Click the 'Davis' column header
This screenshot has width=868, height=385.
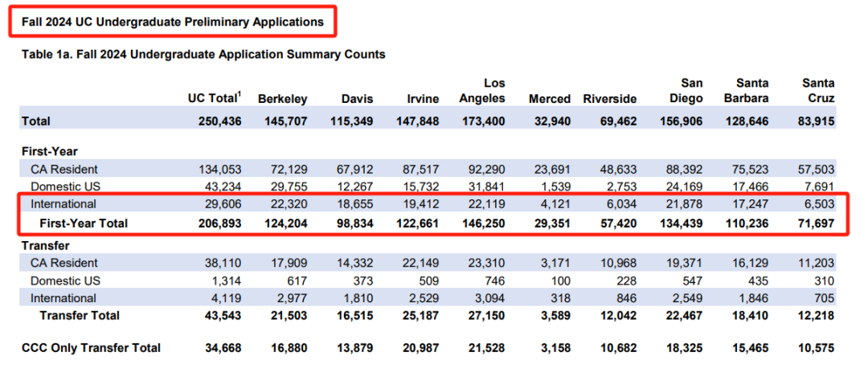coord(357,99)
